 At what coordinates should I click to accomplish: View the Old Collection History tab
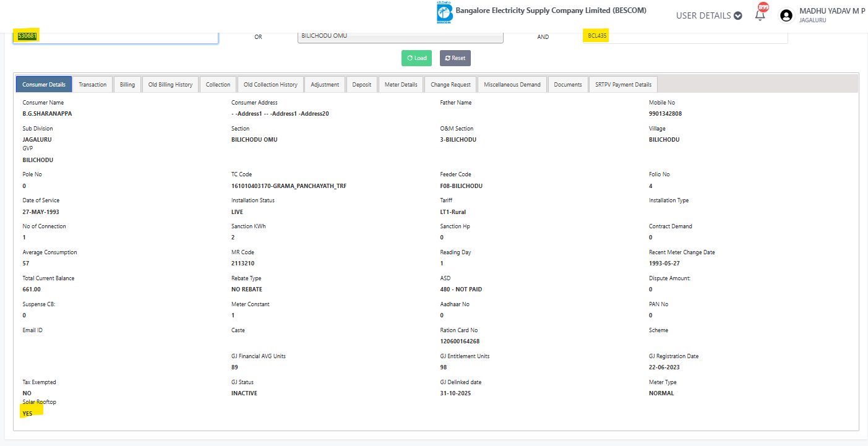click(270, 85)
